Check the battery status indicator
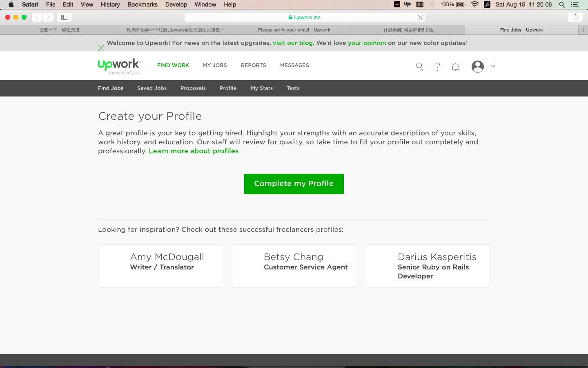The image size is (588, 368). pos(460,4)
